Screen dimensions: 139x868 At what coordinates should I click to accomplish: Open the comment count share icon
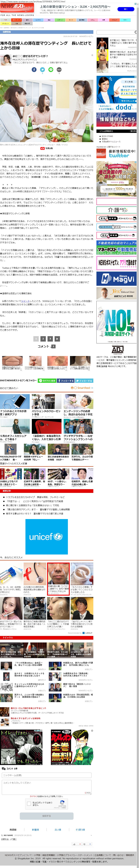[59, 70]
